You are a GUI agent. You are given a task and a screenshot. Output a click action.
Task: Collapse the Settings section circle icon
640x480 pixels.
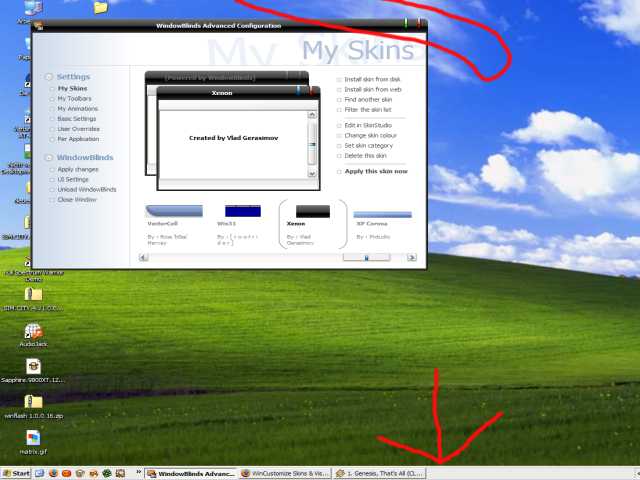(x=49, y=77)
